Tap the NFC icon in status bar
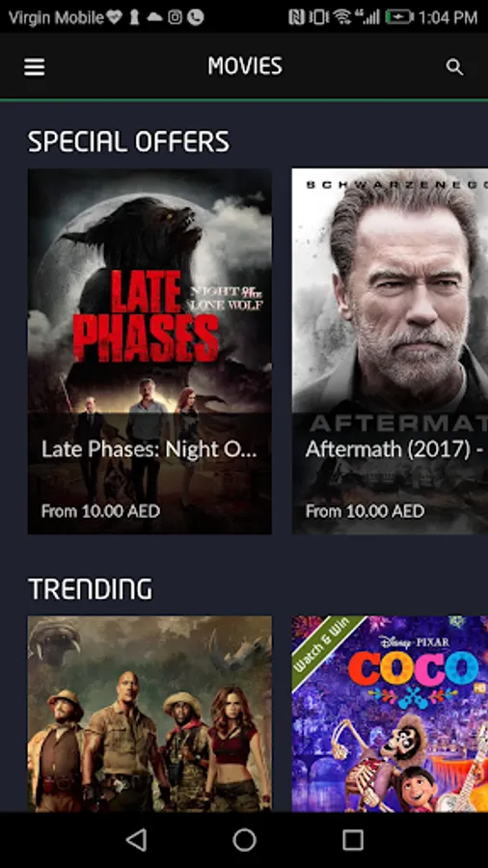 click(x=297, y=17)
